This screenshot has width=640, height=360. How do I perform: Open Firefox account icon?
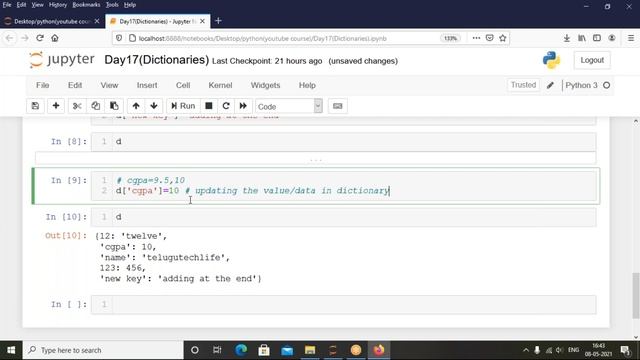point(612,38)
